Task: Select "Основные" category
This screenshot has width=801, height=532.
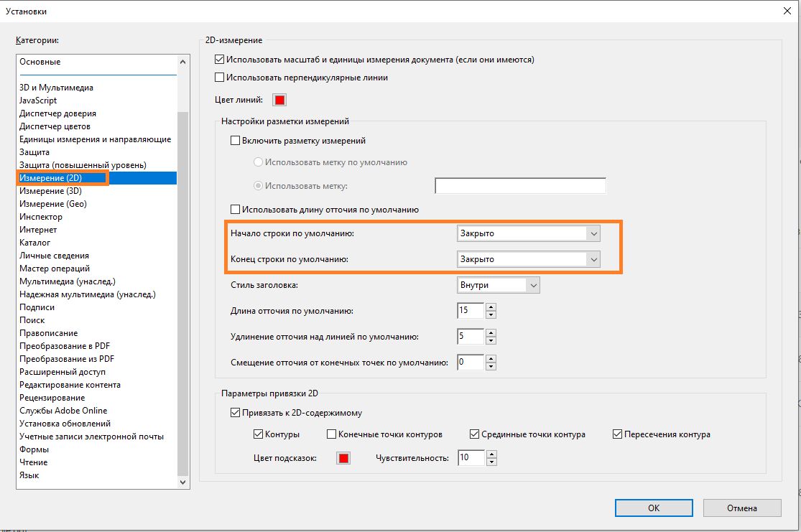Action: click(x=40, y=62)
